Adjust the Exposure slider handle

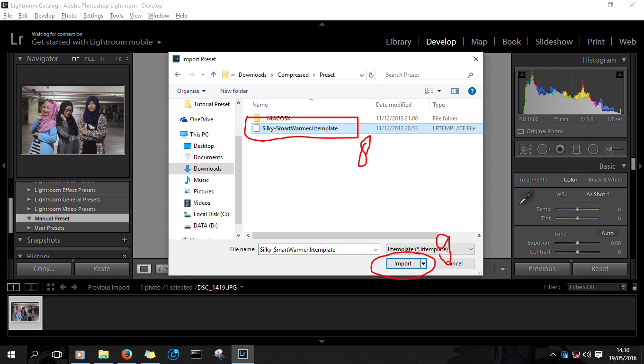577,243
